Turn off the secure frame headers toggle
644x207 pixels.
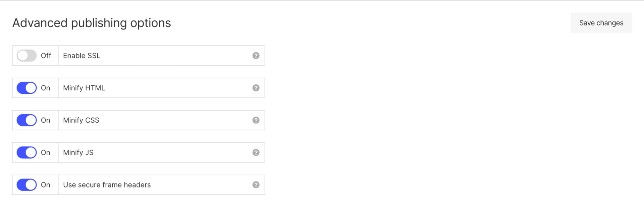tap(26, 185)
